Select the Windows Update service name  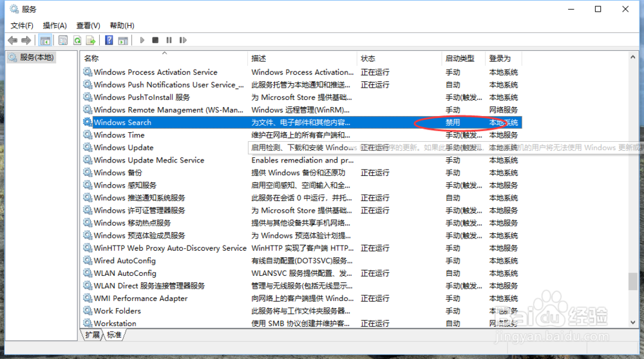click(124, 147)
